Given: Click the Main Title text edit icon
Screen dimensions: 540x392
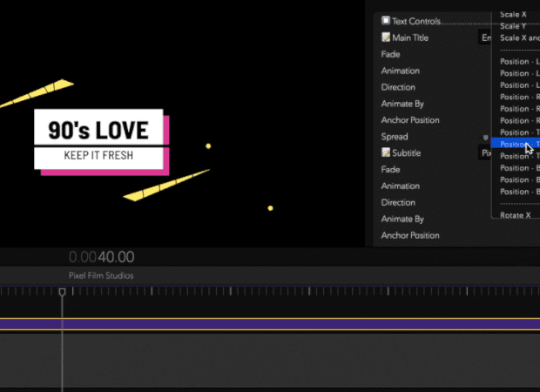Looking at the screenshot, I should [x=386, y=37].
